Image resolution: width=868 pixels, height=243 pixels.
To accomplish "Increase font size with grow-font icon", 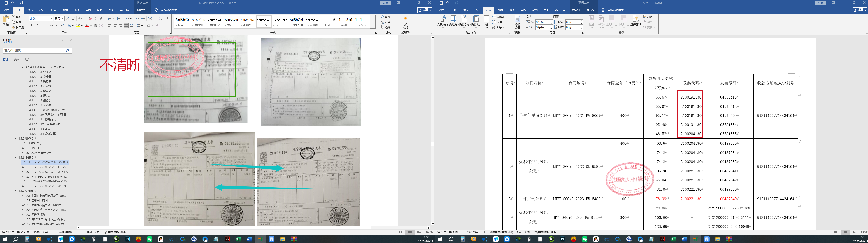I will [x=68, y=19].
